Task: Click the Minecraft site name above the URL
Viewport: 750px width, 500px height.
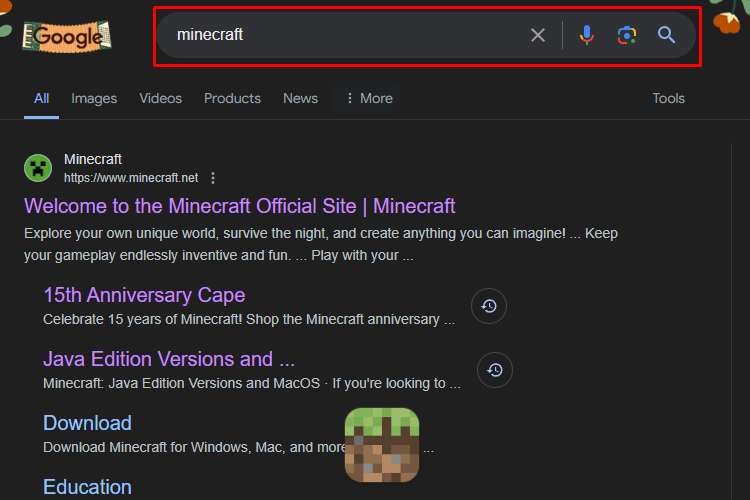Action: pos(93,159)
